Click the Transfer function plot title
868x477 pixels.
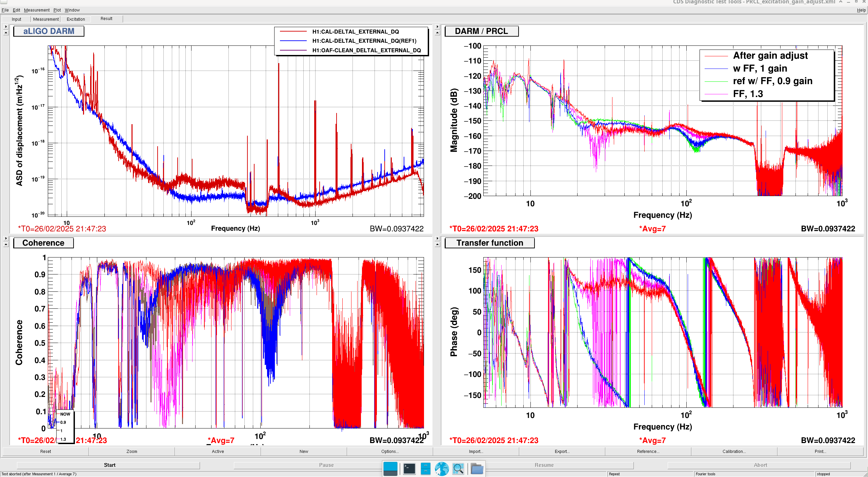489,243
